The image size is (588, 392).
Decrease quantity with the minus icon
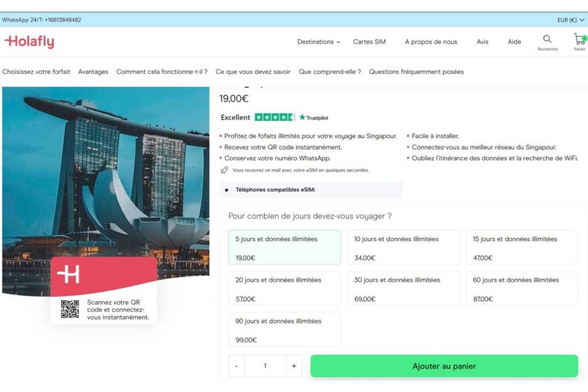[x=236, y=366]
